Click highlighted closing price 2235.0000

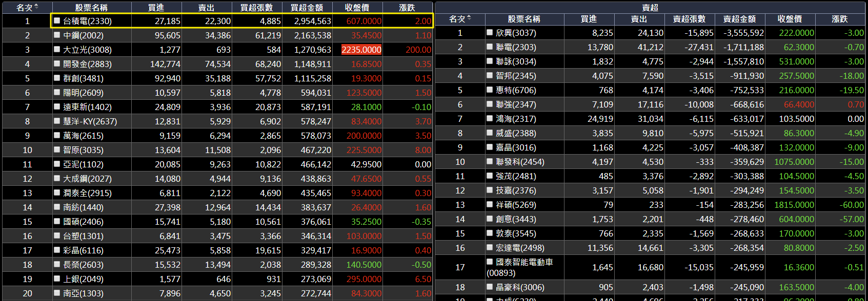tap(361, 50)
